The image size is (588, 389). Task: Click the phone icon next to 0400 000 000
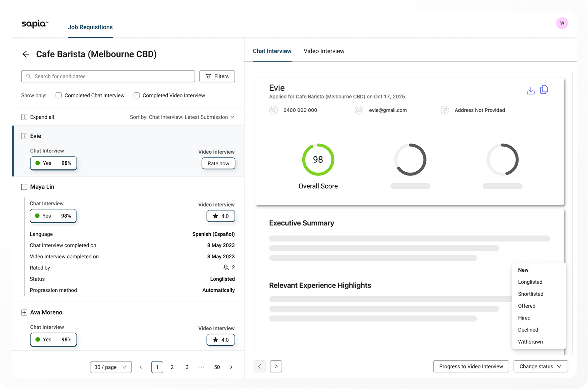point(273,110)
